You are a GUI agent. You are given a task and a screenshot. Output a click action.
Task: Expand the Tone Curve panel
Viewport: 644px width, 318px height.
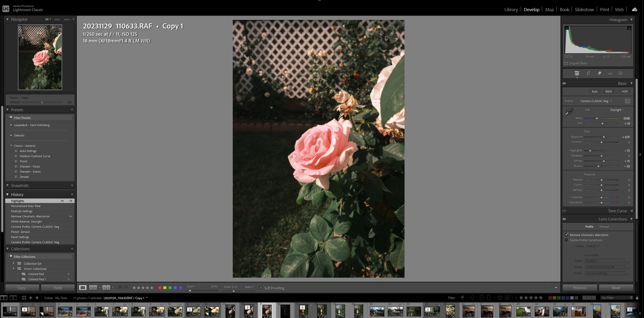631,211
